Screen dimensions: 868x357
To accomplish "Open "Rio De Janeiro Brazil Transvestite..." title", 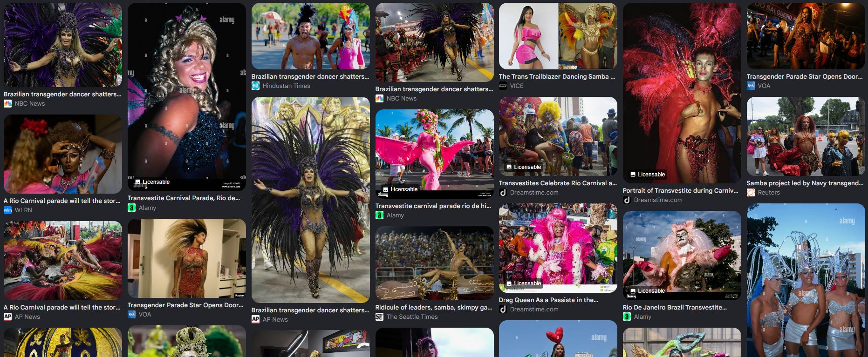I will click(675, 308).
